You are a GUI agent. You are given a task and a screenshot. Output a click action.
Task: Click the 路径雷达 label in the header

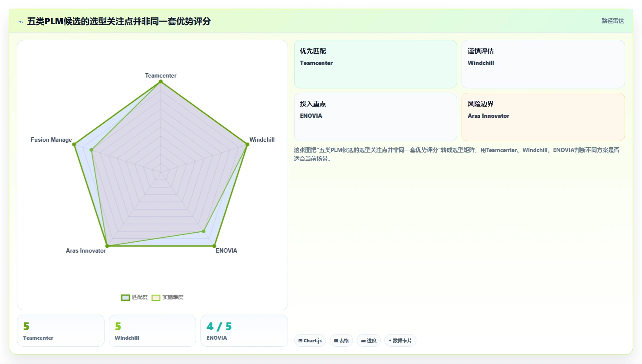click(613, 21)
